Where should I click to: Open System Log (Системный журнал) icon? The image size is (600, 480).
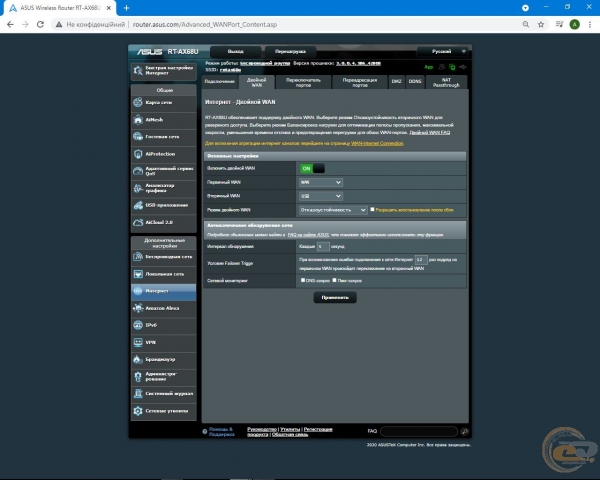tap(138, 393)
